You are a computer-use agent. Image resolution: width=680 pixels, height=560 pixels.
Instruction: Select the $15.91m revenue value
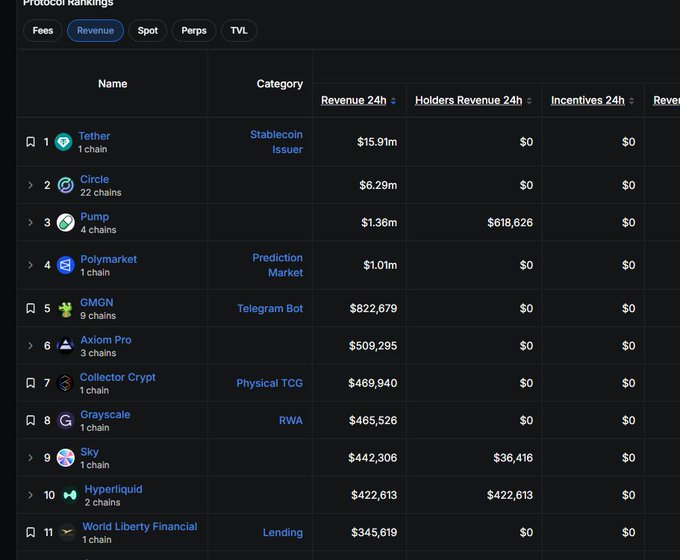coord(377,142)
